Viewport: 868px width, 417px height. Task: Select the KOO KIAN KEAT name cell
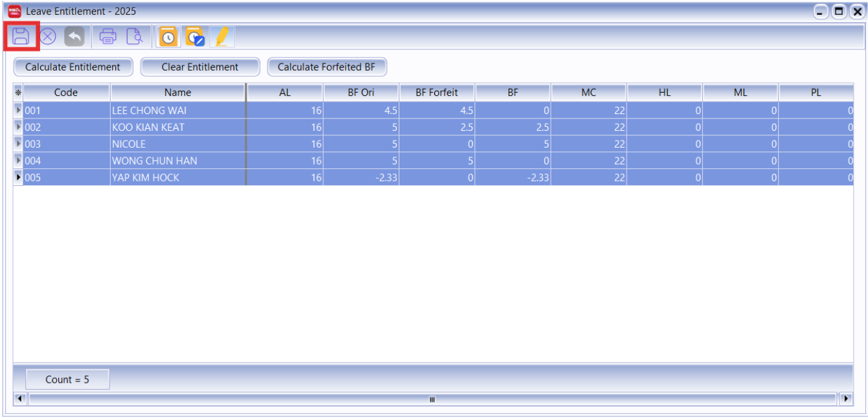coord(178,127)
